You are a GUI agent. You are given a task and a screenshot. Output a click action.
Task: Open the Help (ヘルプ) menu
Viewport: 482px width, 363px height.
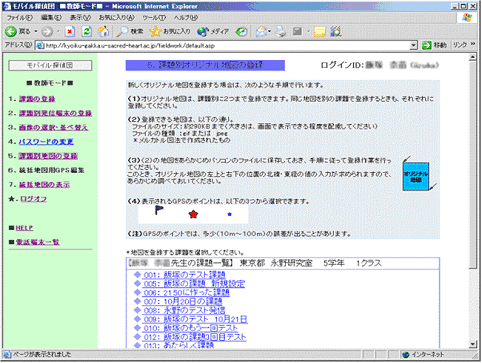185,17
